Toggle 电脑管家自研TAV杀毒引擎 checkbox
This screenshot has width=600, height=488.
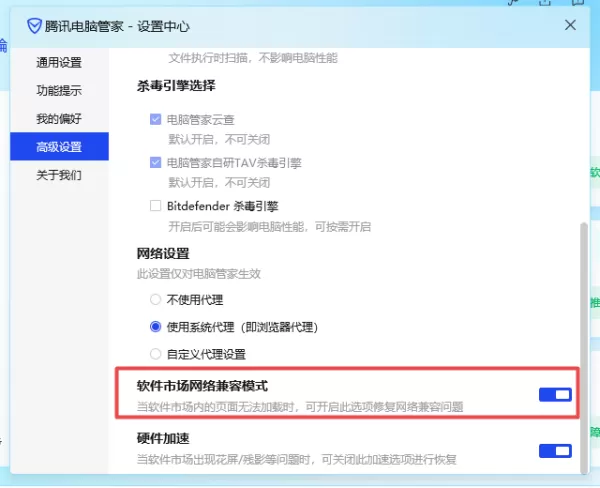click(155, 163)
